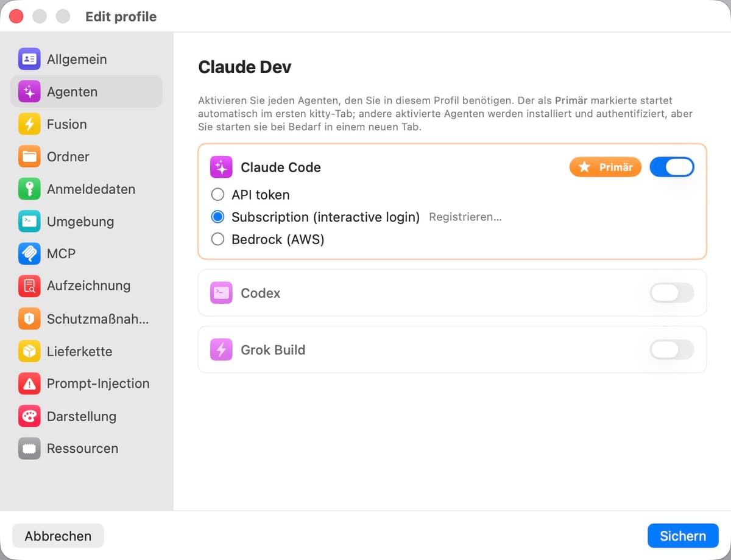This screenshot has height=560, width=731.
Task: Select the Lieferkette label in sidebar
Action: click(79, 351)
